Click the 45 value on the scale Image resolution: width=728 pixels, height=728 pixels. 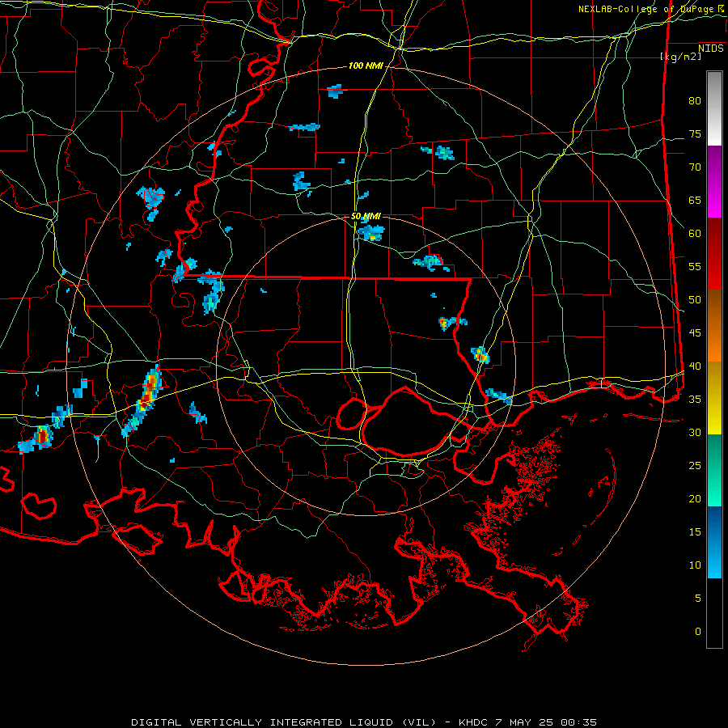pos(695,333)
